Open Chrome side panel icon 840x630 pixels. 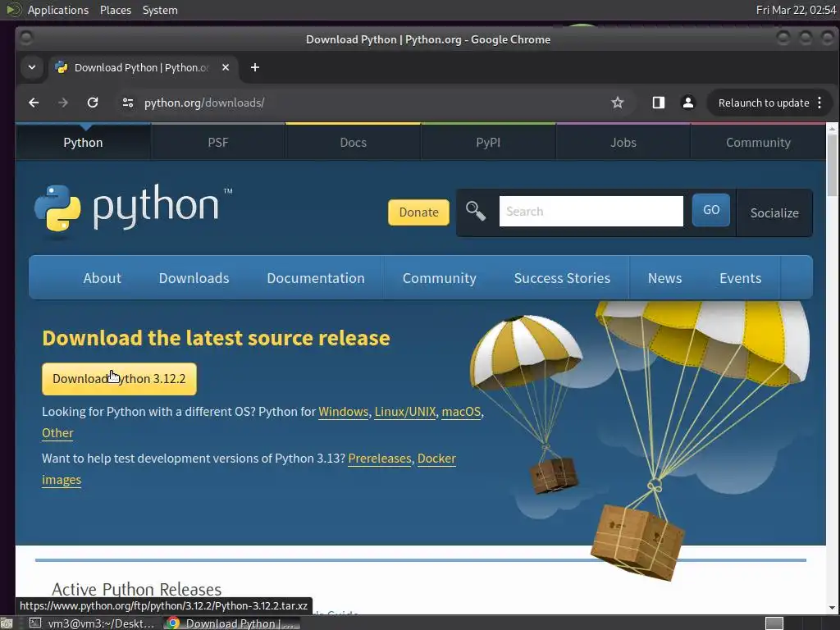(x=659, y=103)
